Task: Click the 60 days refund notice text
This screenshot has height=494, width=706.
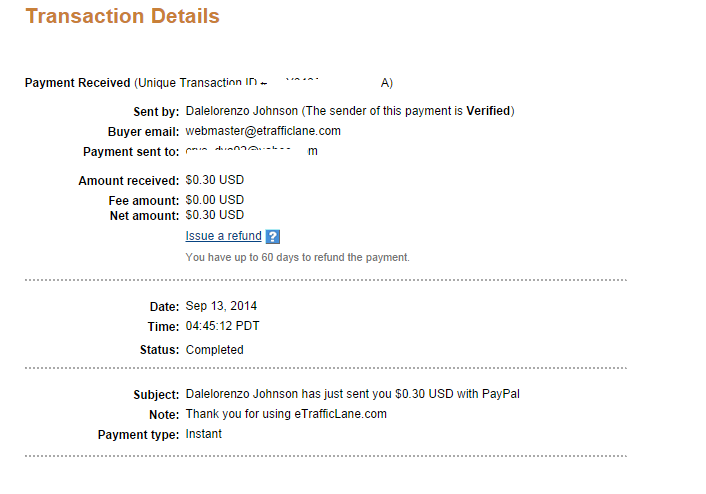Action: (x=298, y=258)
